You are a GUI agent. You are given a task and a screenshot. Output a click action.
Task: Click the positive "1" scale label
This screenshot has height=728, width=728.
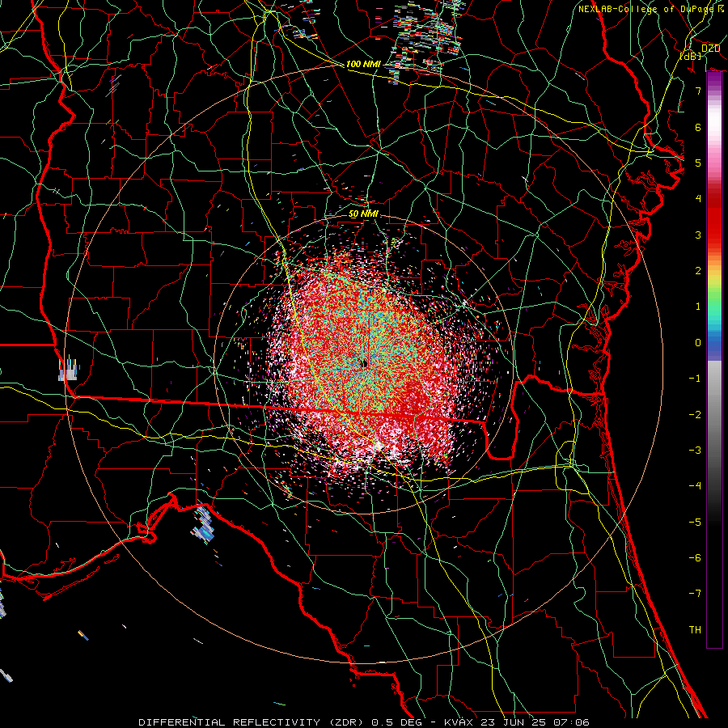coord(698,307)
